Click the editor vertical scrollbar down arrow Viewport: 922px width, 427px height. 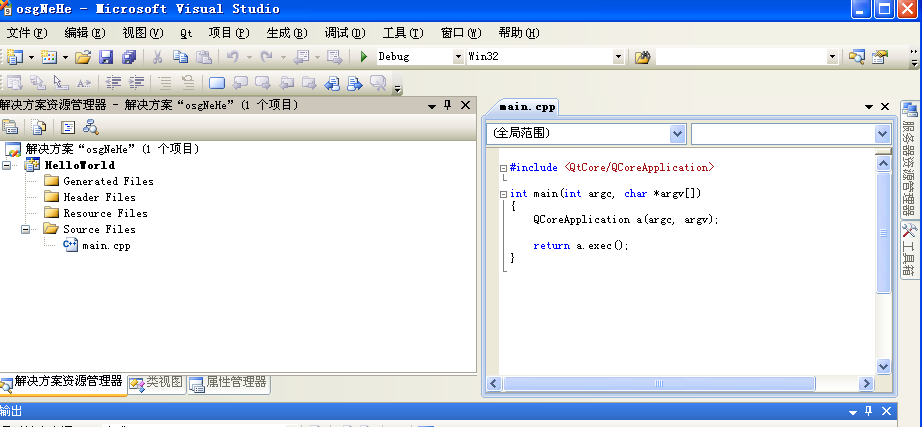(x=883, y=366)
